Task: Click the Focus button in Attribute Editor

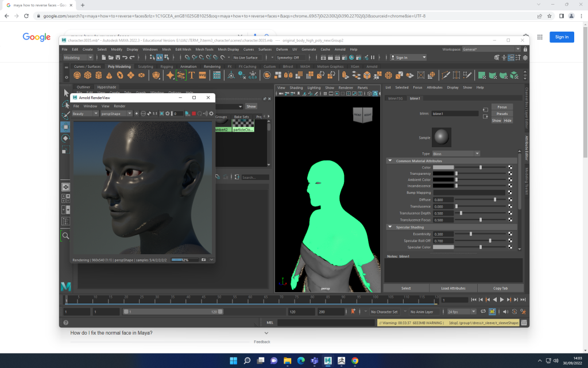Action: pyautogui.click(x=502, y=107)
